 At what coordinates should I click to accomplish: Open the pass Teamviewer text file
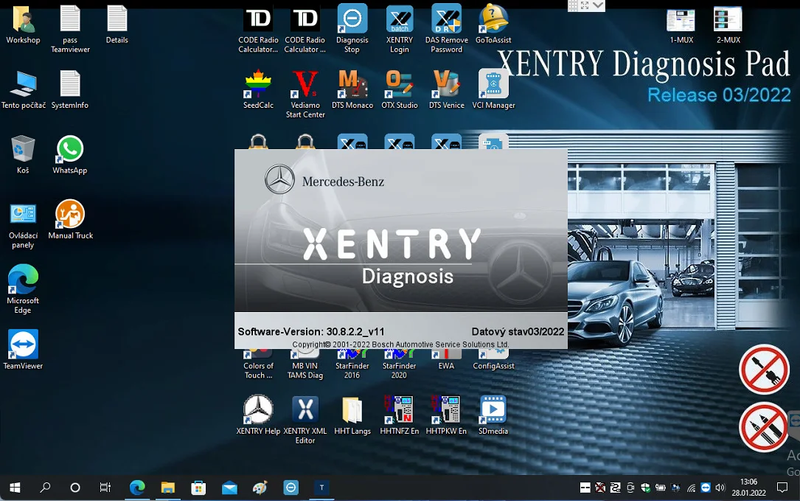tap(70, 29)
